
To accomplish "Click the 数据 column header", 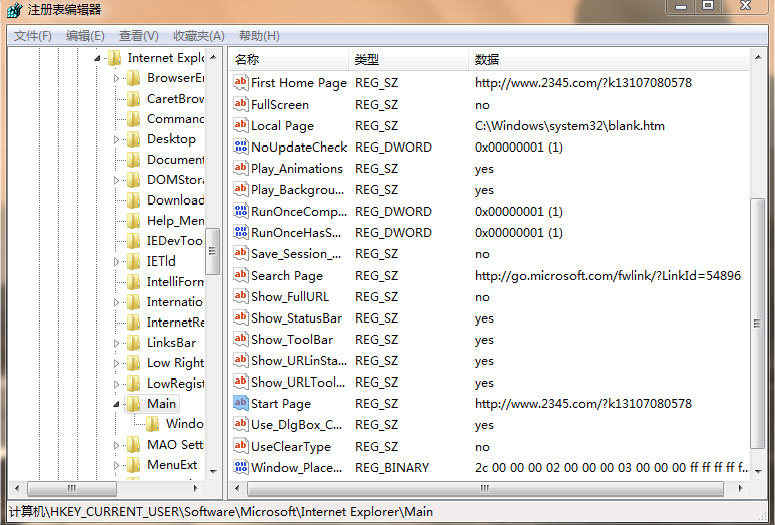I will 600,60.
